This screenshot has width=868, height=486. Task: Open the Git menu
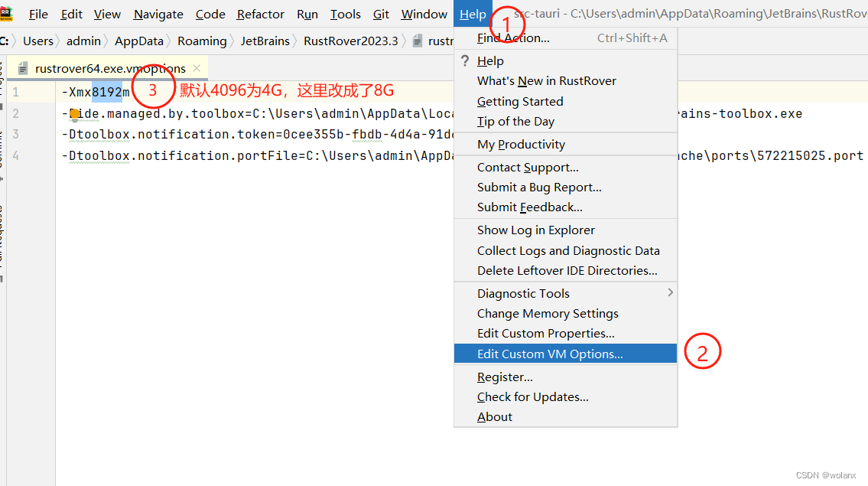(381, 14)
